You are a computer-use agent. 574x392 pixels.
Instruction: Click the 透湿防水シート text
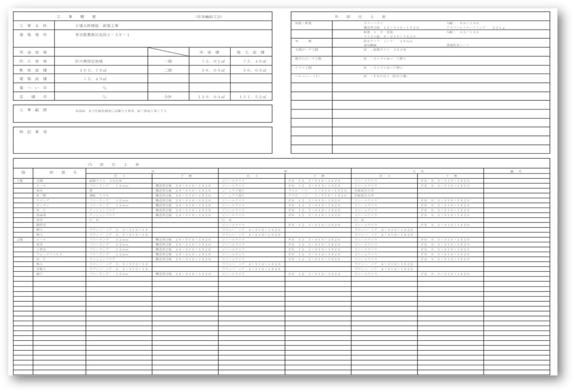pyautogui.click(x=457, y=45)
